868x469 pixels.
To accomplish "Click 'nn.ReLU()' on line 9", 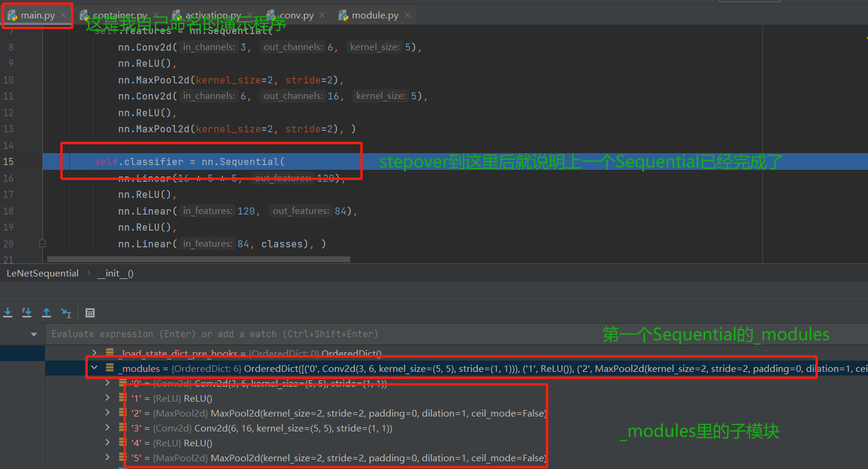I will 145,63.
